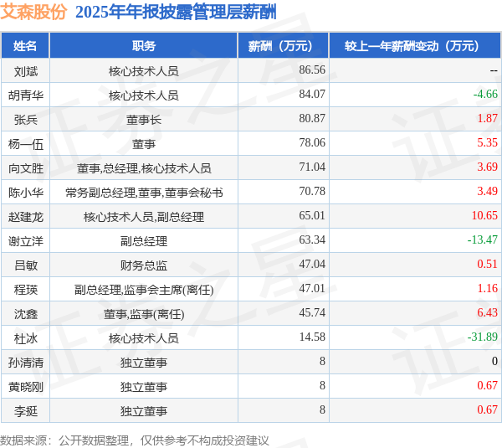
Task: Click 孙清清's position 独立董事
Action: point(144,363)
